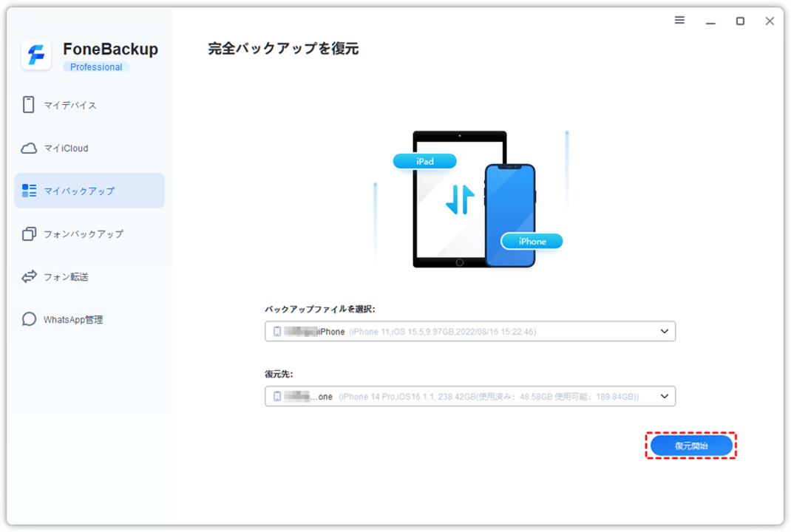Open マイiCloud menu item

(x=89, y=149)
